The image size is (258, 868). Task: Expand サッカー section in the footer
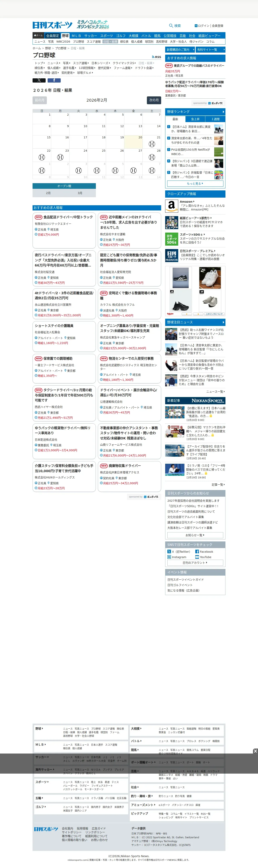(41, 757)
